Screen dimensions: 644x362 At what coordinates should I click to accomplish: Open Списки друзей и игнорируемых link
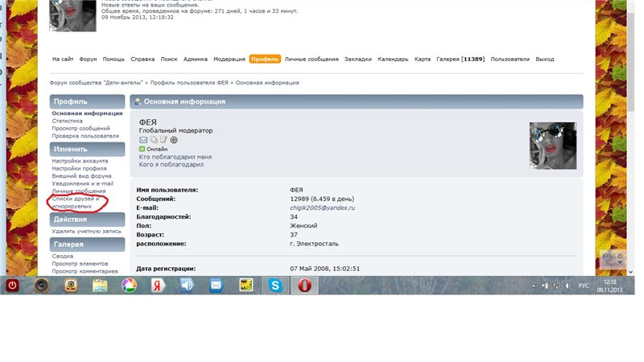tap(75, 203)
